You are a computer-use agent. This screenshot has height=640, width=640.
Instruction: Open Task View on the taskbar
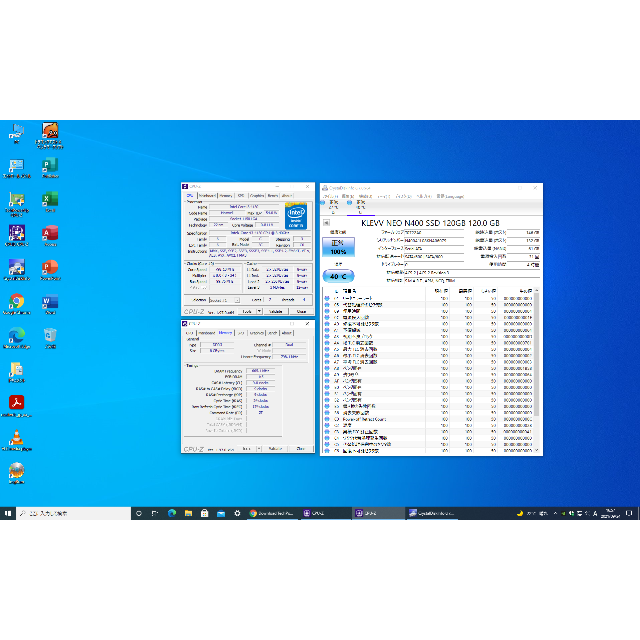155,513
